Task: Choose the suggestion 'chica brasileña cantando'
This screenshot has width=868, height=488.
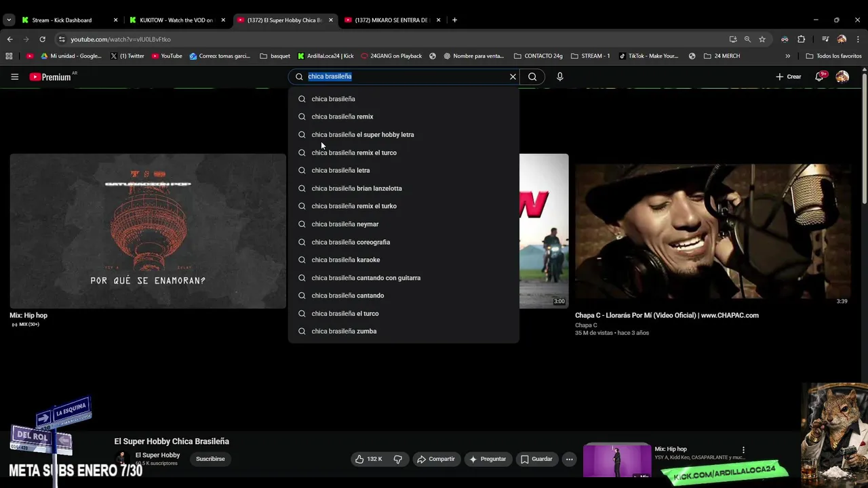Action: [403, 296]
